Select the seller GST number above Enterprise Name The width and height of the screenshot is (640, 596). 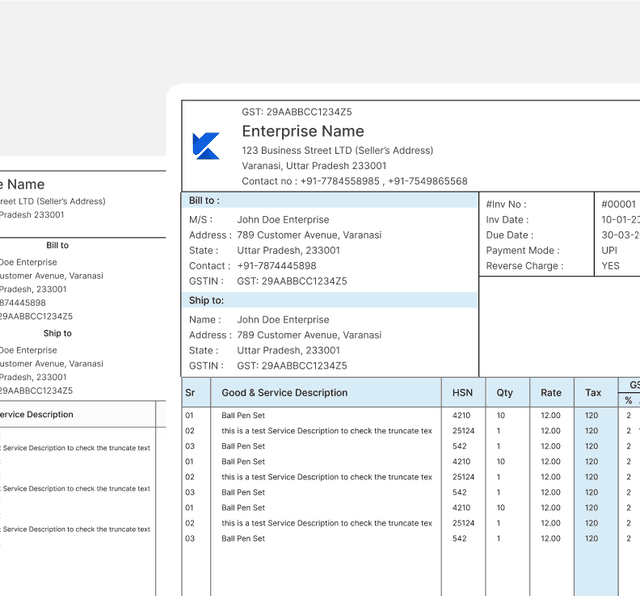tap(297, 112)
